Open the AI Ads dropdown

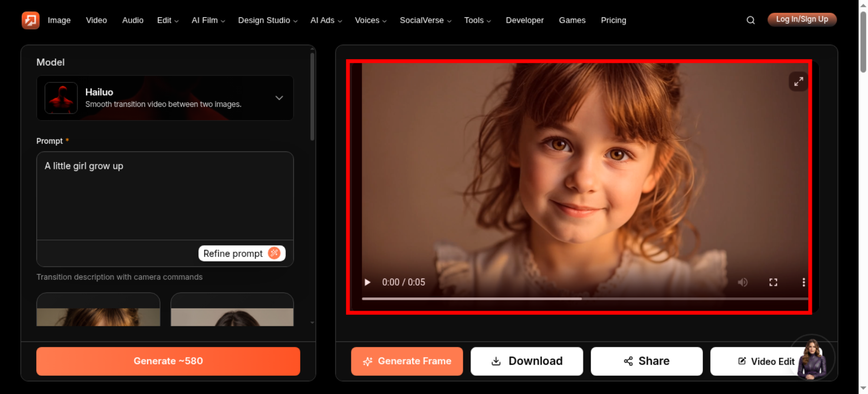click(326, 20)
